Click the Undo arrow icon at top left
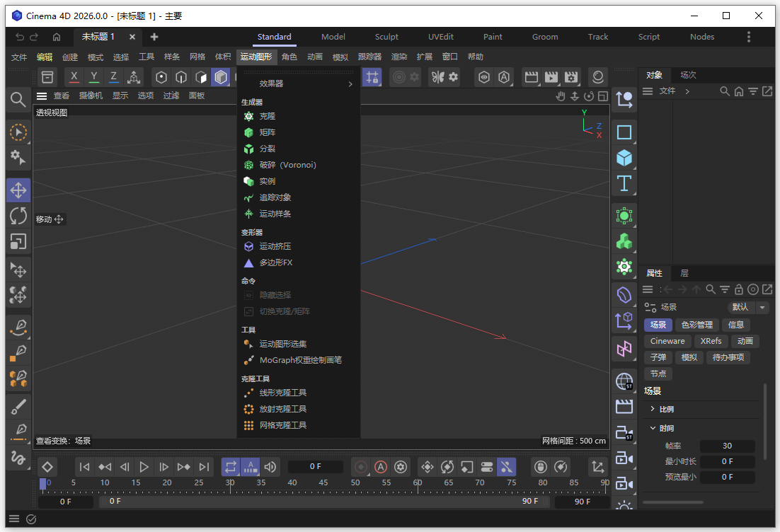The width and height of the screenshot is (780, 532). 19,36
